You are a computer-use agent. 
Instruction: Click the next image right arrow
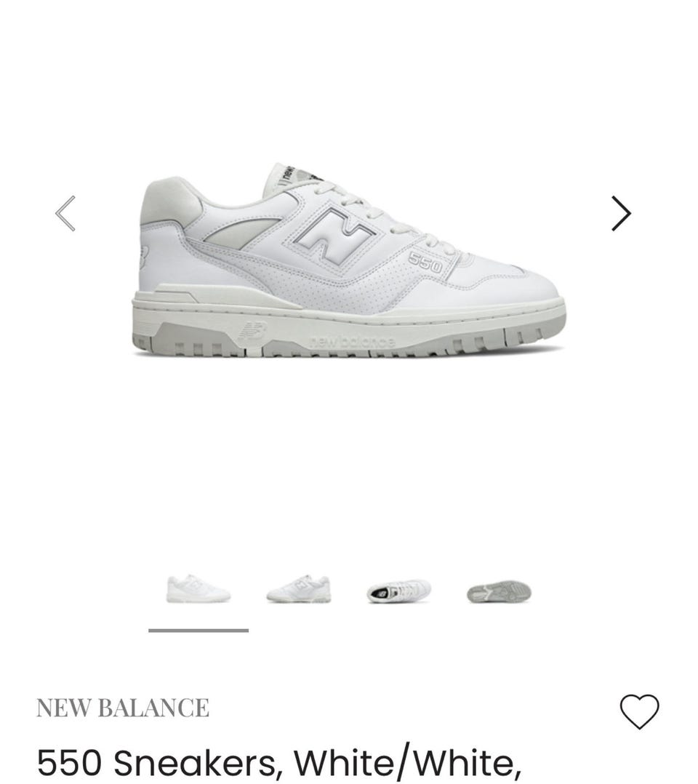tap(621, 214)
